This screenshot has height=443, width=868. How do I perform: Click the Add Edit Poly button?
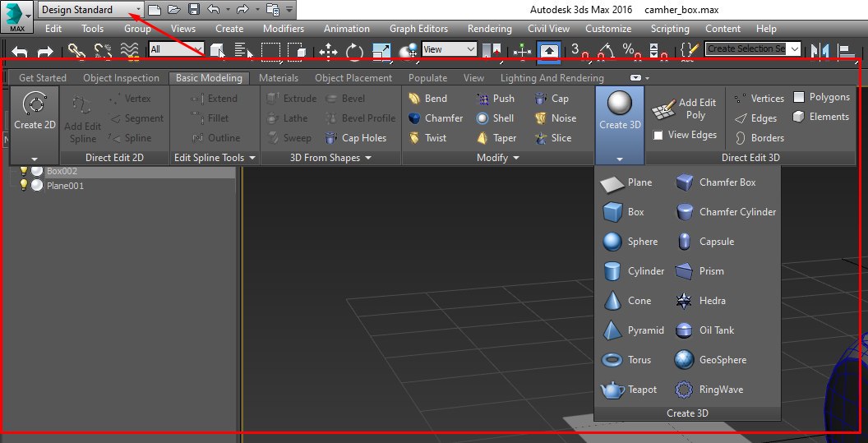(x=684, y=109)
